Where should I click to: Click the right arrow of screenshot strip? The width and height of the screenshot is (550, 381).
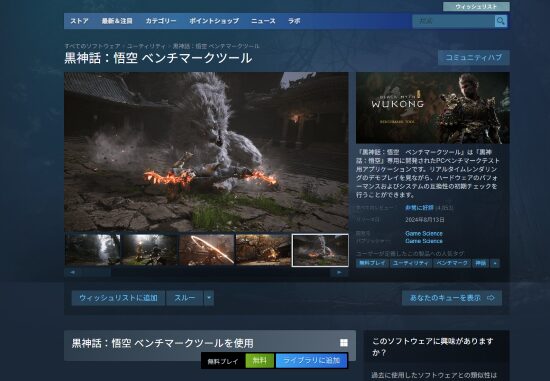tap(339, 272)
